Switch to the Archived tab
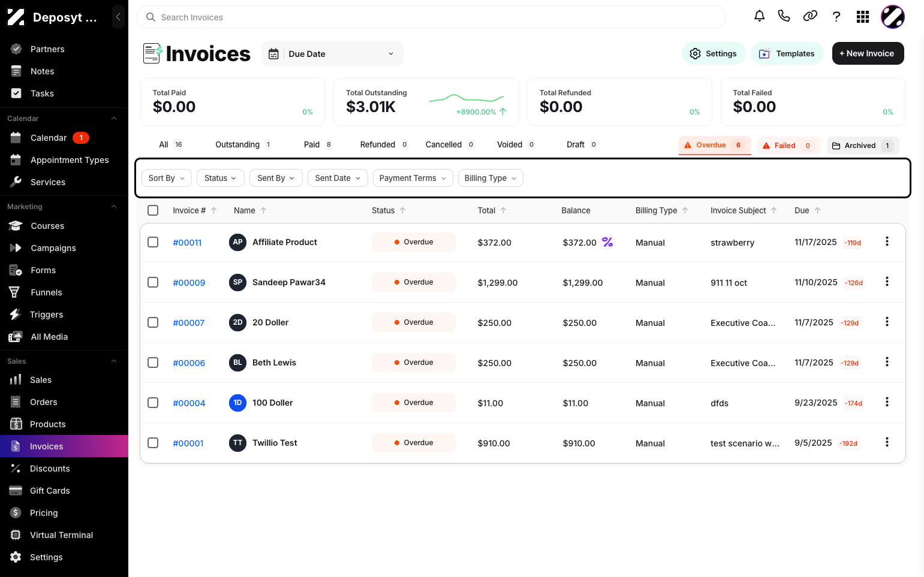Viewport: 924px width, 577px height. coord(863,146)
